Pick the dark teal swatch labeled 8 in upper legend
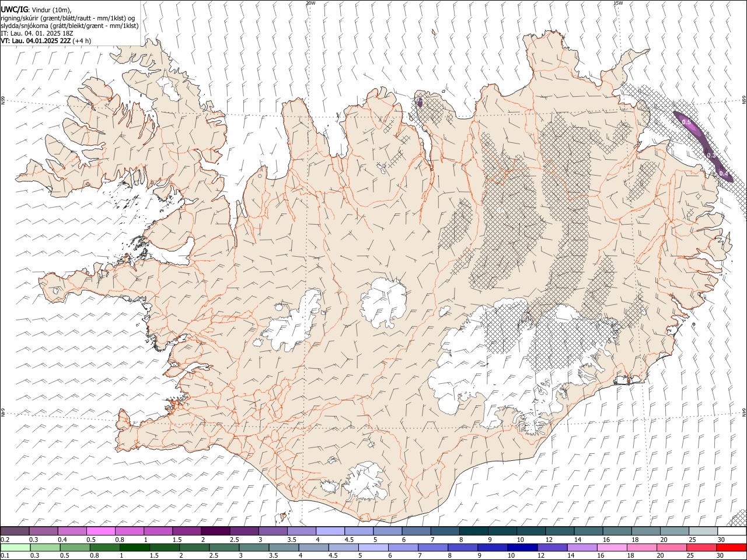 [474, 531]
